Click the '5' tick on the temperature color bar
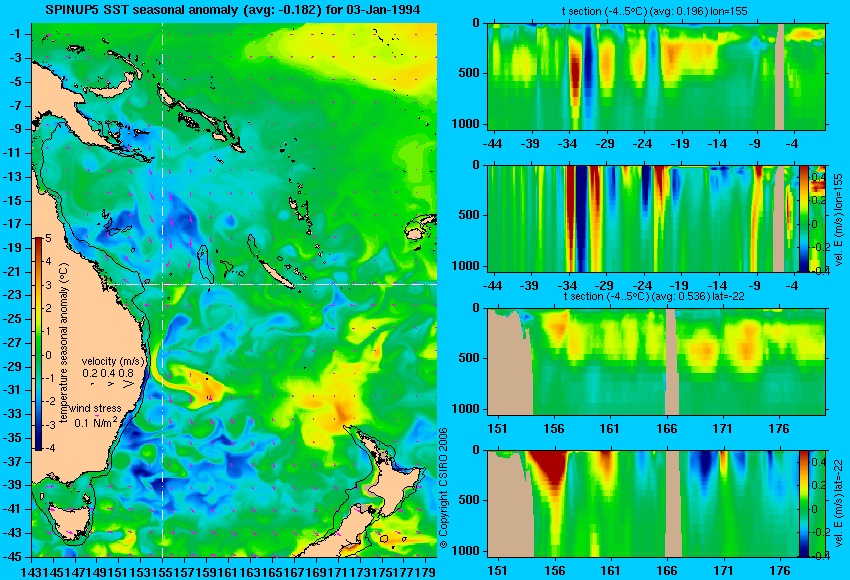This screenshot has height=580, width=850. [48, 239]
